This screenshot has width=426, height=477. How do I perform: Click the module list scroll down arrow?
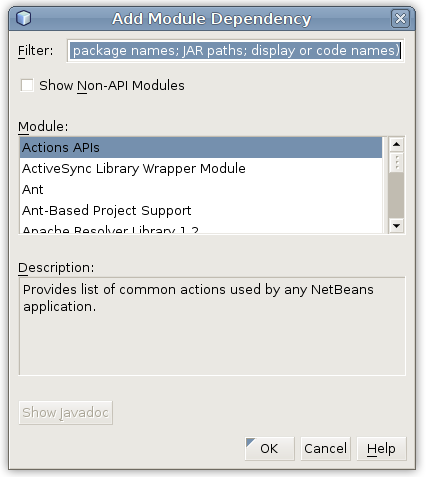[396, 226]
